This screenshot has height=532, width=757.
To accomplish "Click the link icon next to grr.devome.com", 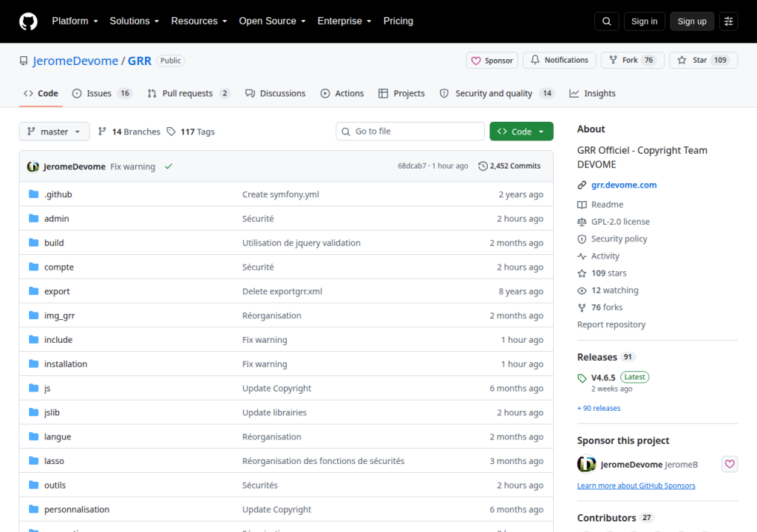I will click(582, 185).
